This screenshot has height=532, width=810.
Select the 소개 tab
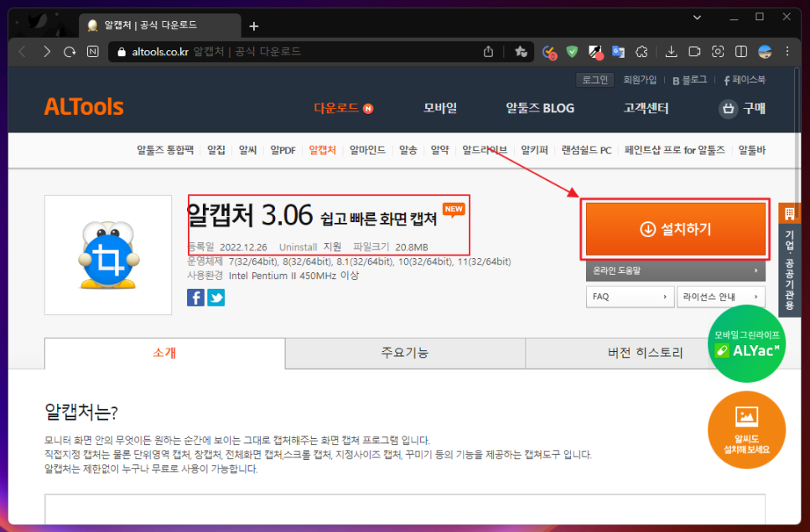165,353
